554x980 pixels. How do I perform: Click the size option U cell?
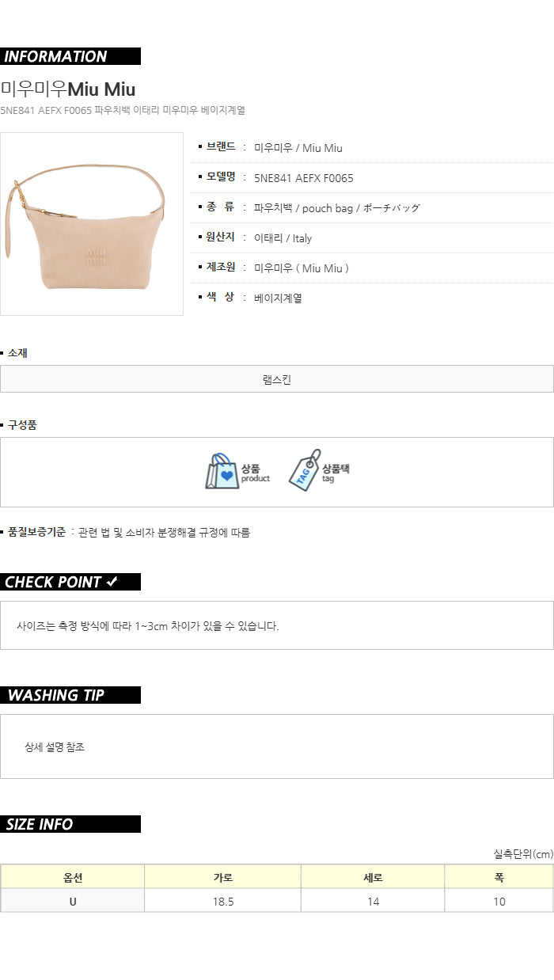(73, 901)
